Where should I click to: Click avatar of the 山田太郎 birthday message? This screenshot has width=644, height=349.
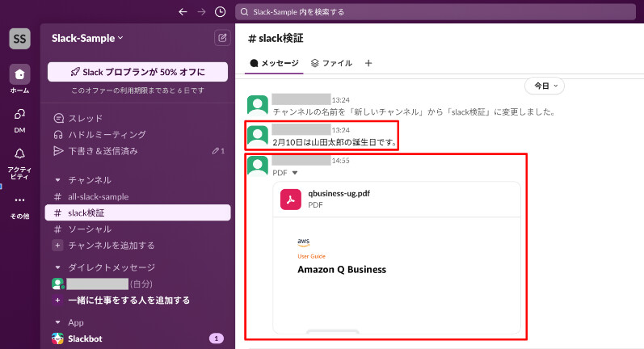(x=258, y=136)
